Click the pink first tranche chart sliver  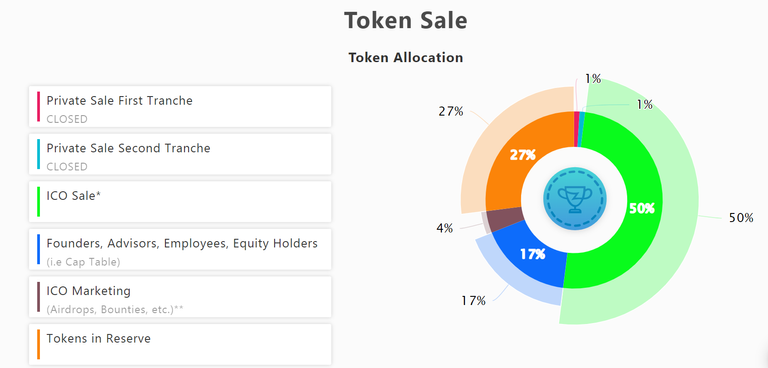coord(576,129)
